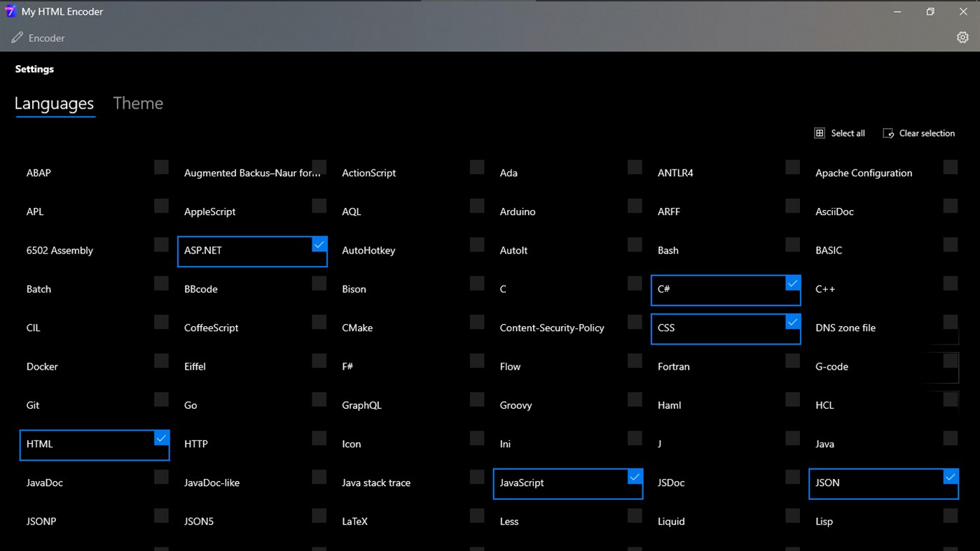Uncheck the HTML language checkbox

161,438
